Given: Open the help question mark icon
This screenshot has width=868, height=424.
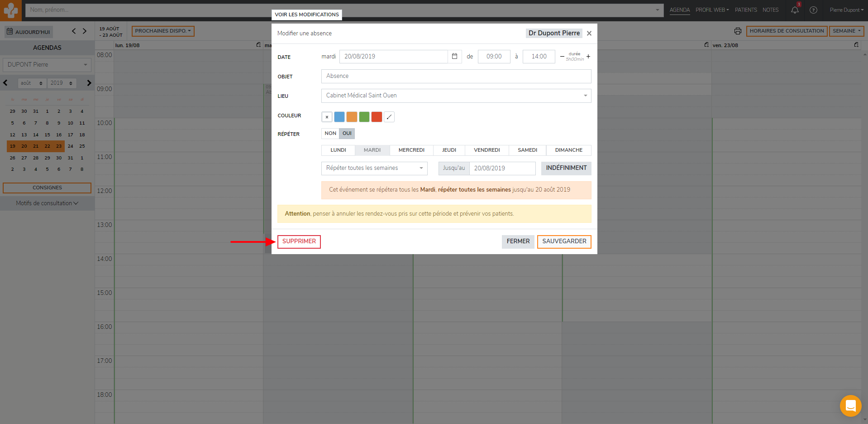Looking at the screenshot, I should pyautogui.click(x=813, y=10).
